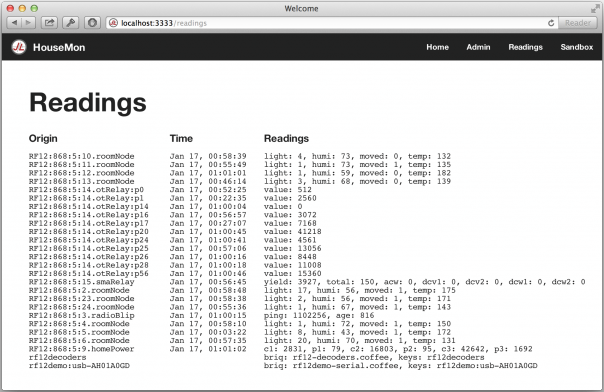Image resolution: width=604 pixels, height=392 pixels.
Task: Click the Origin column header
Action: [x=43, y=139]
